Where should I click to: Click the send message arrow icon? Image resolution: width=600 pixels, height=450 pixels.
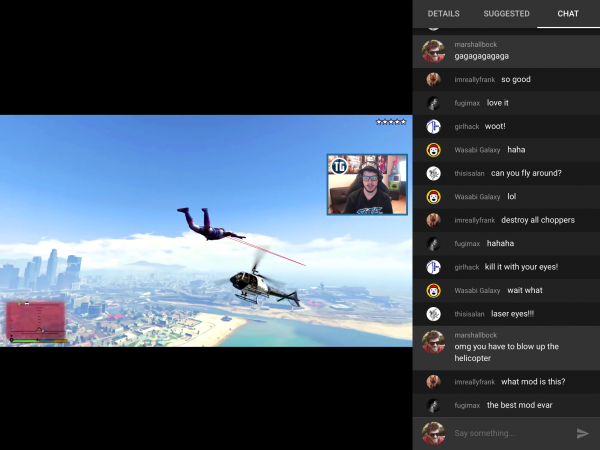[x=582, y=433]
